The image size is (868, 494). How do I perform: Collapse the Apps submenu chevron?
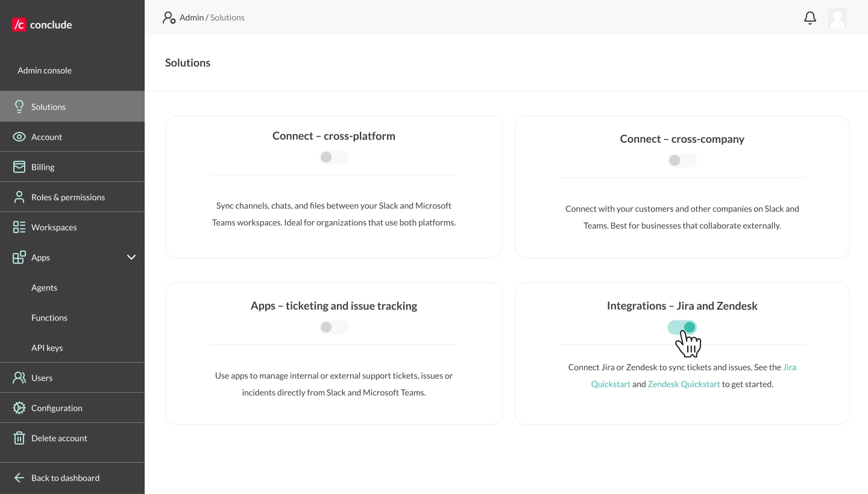pyautogui.click(x=131, y=257)
